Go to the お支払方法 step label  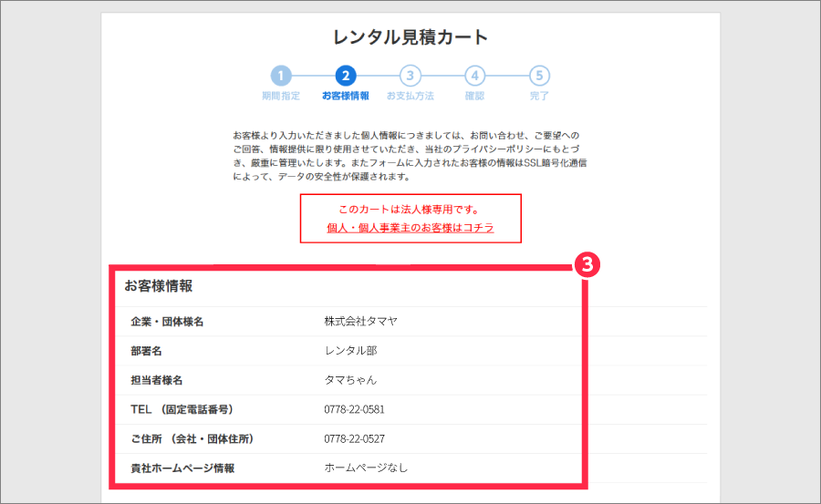click(410, 96)
